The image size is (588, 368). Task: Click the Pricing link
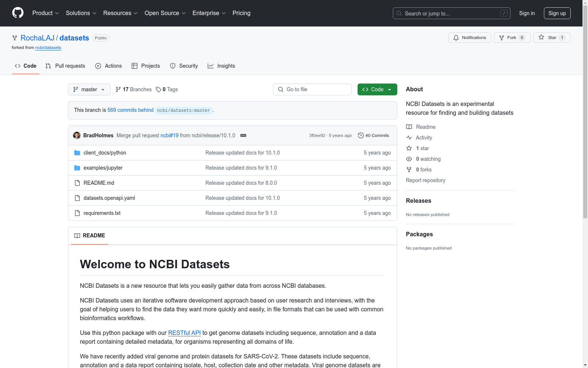[241, 13]
